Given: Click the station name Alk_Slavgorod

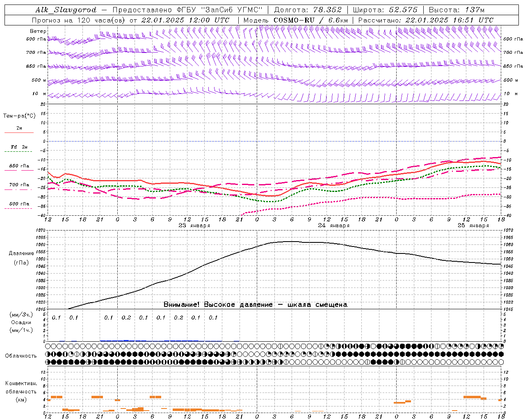Looking at the screenshot, I should point(66,10).
